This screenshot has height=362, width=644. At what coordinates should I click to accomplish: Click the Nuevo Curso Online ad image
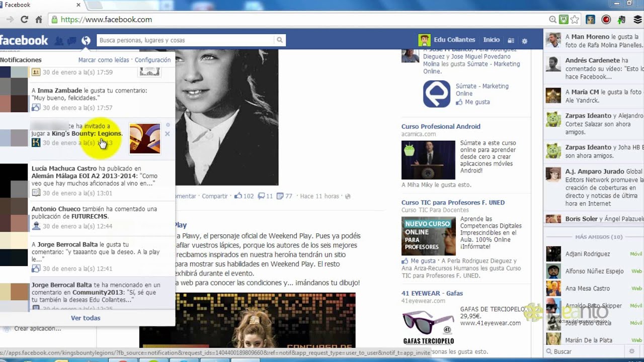click(428, 236)
